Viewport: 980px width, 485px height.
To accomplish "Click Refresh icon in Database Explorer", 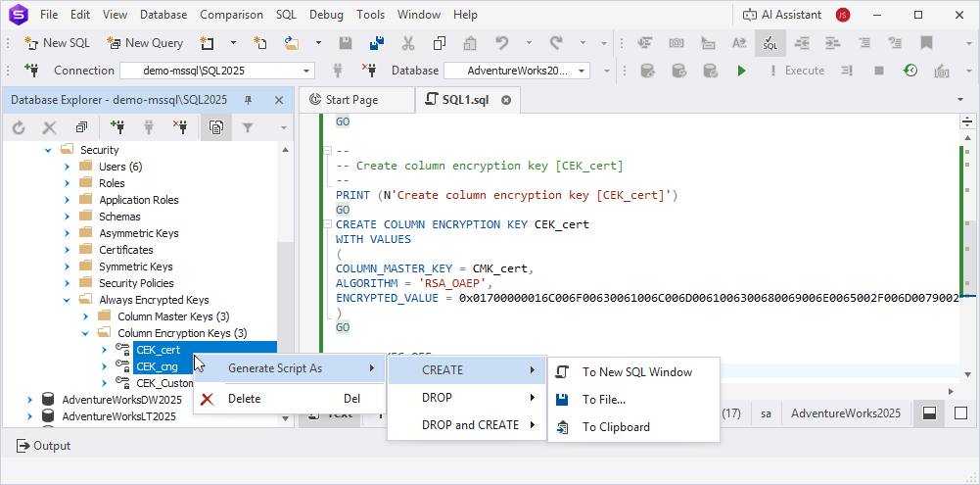I will (x=19, y=127).
